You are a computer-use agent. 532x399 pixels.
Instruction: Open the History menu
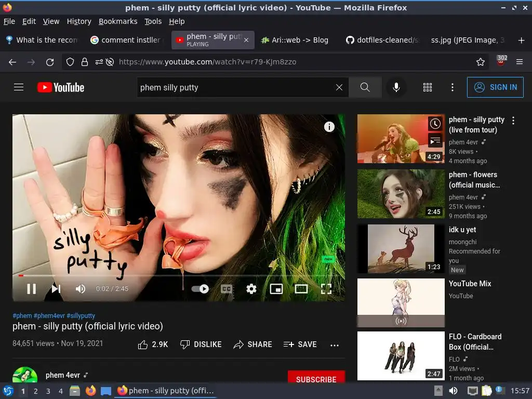click(x=79, y=21)
